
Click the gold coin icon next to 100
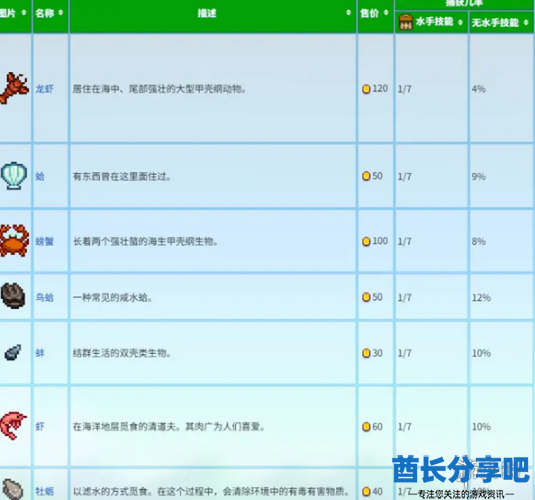[366, 241]
